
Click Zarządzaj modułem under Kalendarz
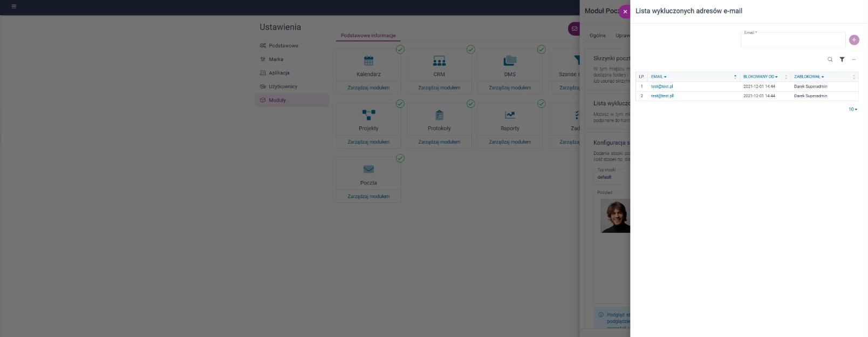tap(368, 87)
